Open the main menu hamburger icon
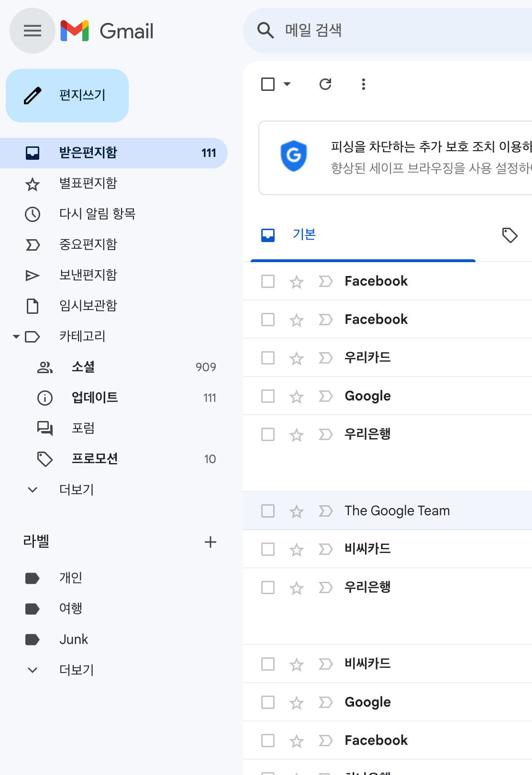This screenshot has width=532, height=775. pos(33,31)
